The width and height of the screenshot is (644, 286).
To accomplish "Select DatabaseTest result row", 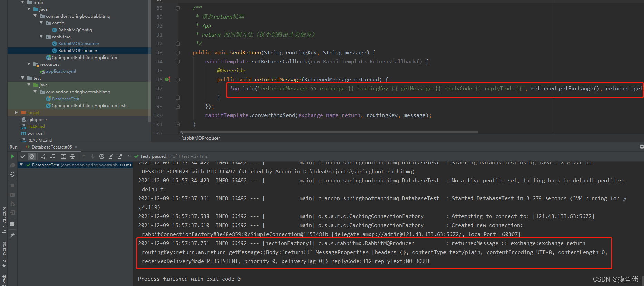I will click(75, 165).
